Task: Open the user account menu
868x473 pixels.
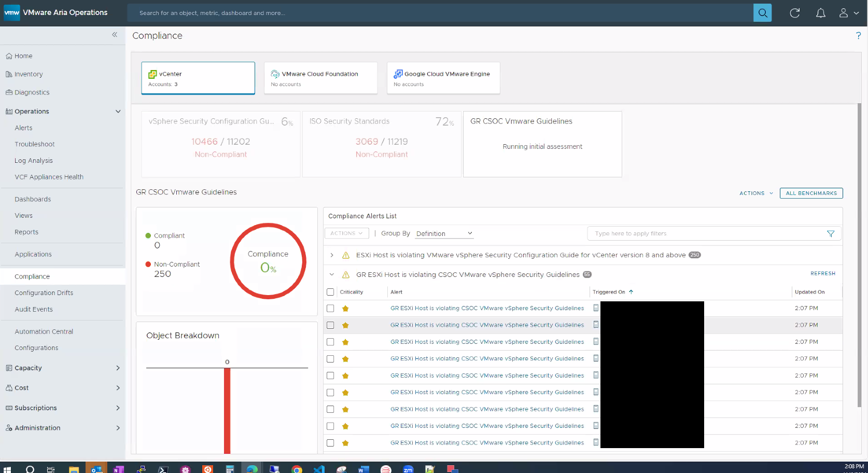Action: click(848, 13)
